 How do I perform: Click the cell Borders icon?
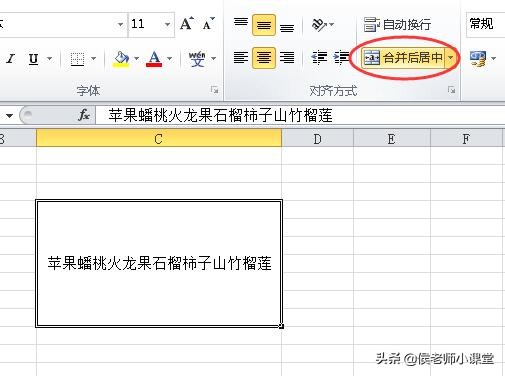[77, 59]
